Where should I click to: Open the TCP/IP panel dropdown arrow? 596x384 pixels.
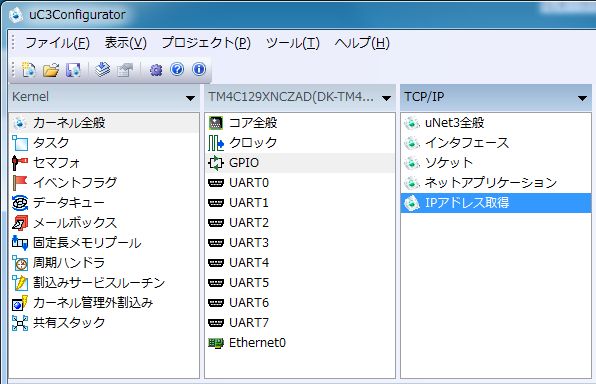click(x=582, y=98)
